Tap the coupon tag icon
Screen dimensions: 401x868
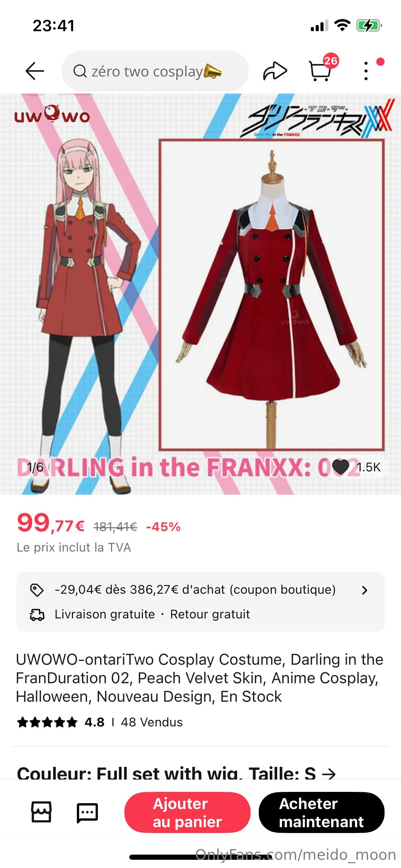coord(37,590)
